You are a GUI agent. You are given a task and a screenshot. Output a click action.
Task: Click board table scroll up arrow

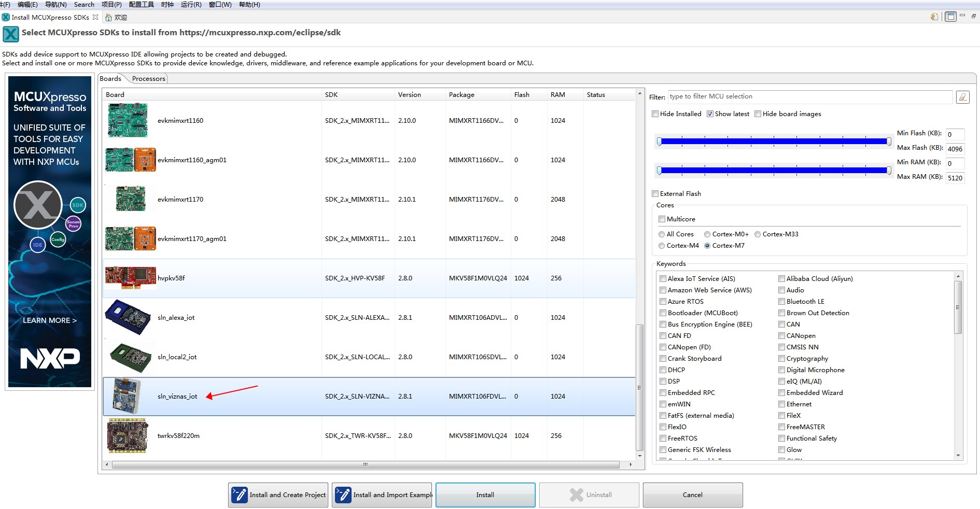coord(640,94)
